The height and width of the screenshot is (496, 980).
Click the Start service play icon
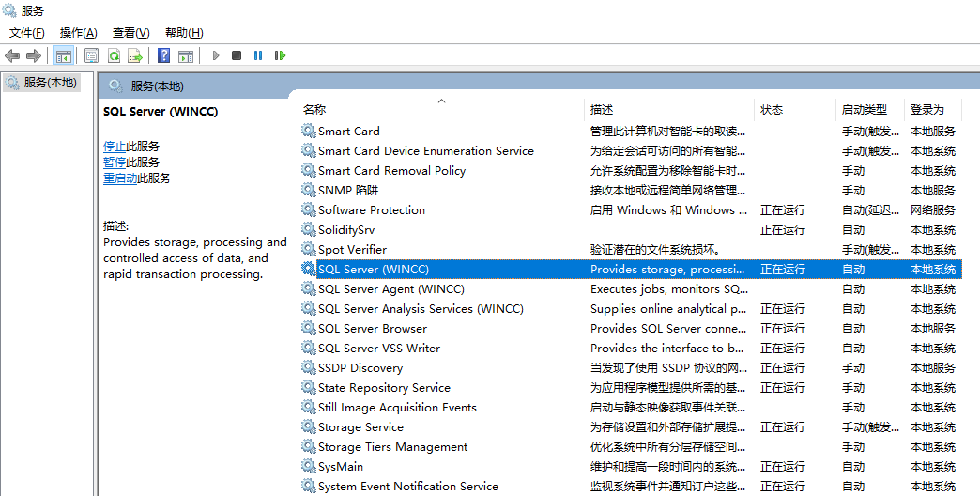pos(216,55)
